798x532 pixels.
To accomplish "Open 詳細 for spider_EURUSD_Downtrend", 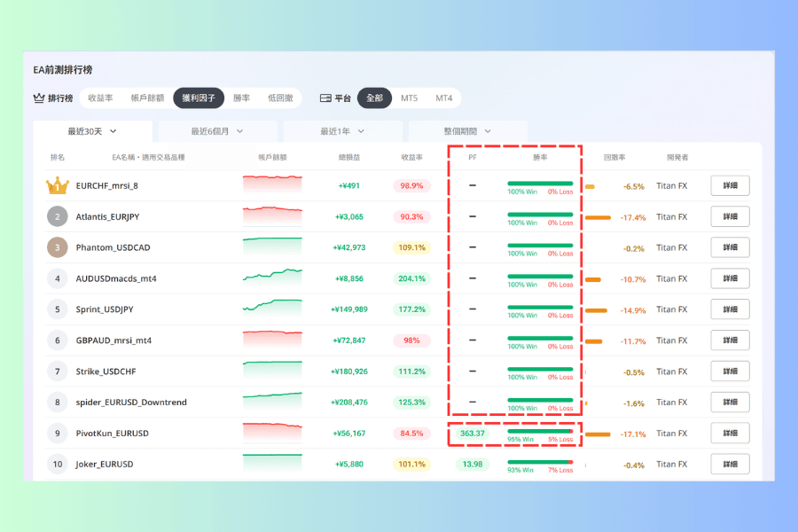I will pos(731,403).
